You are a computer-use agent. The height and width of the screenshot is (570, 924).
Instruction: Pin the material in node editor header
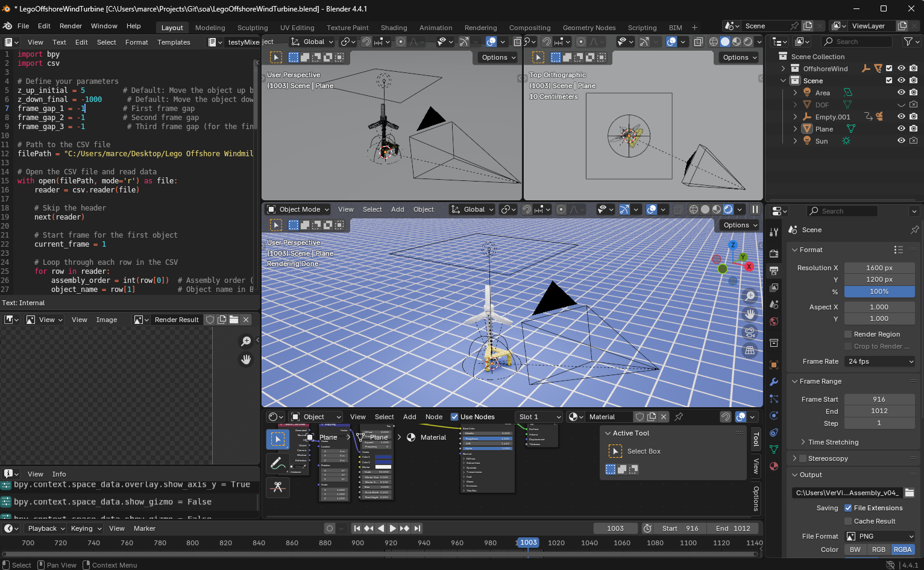679,417
